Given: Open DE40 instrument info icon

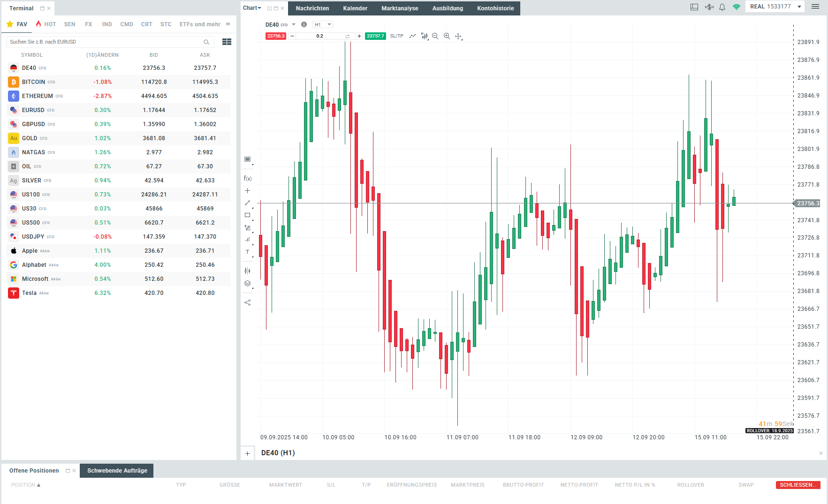Looking at the screenshot, I should (x=304, y=24).
